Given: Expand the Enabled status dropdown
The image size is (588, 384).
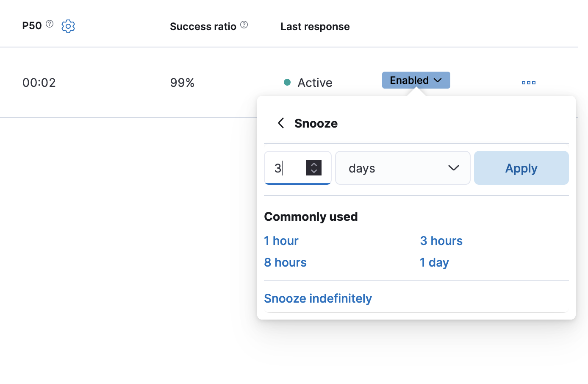Looking at the screenshot, I should [416, 80].
